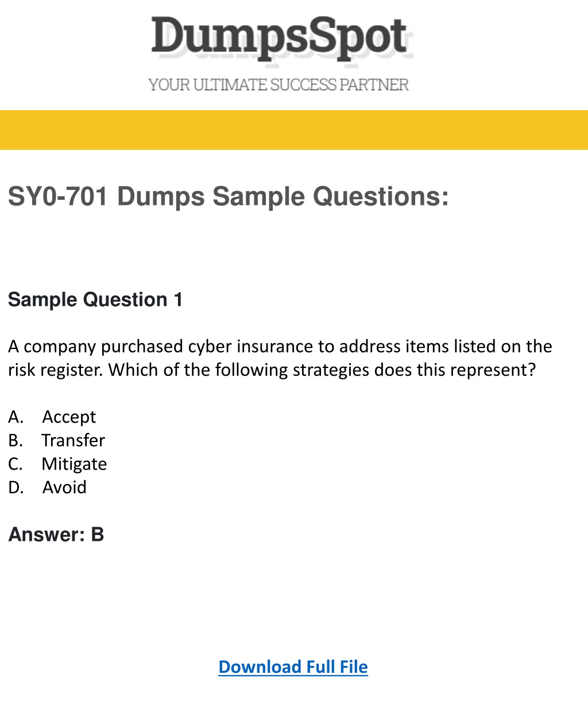Image resolution: width=588 pixels, height=705 pixels.
Task: Click the 'A.' option letter
Action: 16,417
